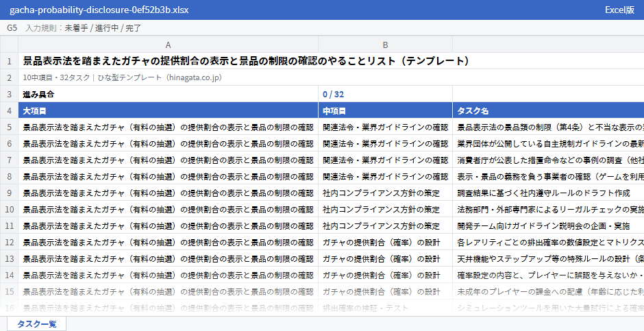
Task: Click column A cell in row 7
Action: tap(168, 160)
